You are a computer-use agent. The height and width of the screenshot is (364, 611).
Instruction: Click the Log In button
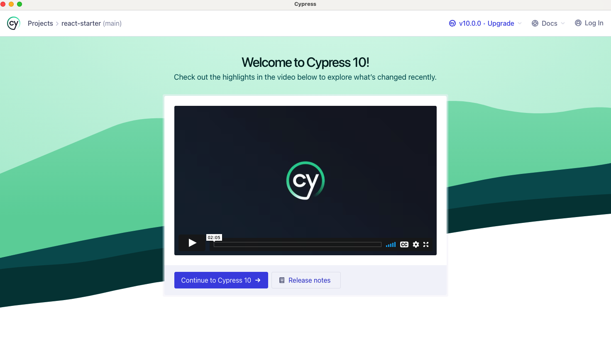tap(589, 23)
